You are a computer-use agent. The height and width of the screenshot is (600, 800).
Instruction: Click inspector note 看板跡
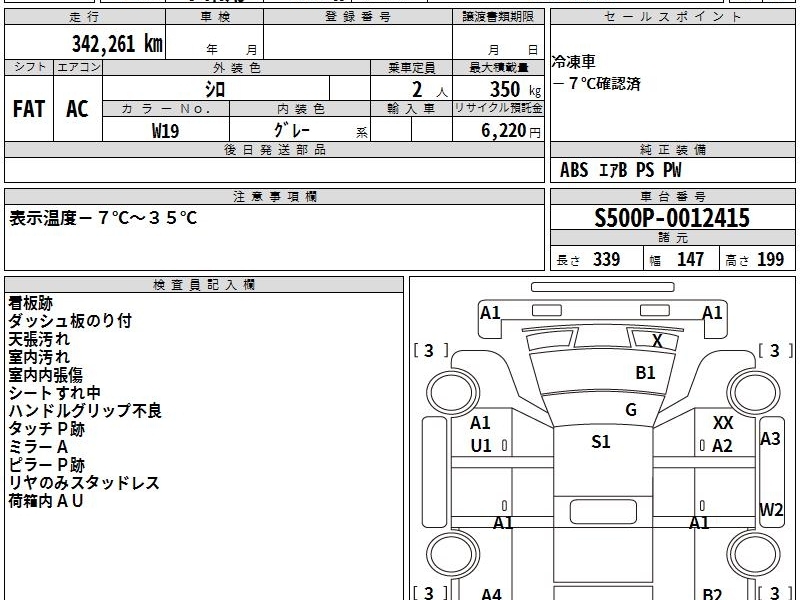pyautogui.click(x=31, y=303)
